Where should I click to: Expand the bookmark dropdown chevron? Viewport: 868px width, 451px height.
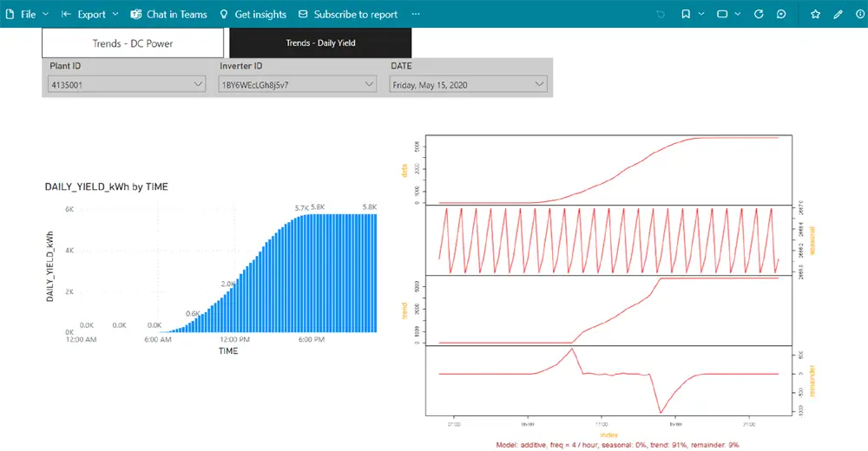click(x=701, y=15)
